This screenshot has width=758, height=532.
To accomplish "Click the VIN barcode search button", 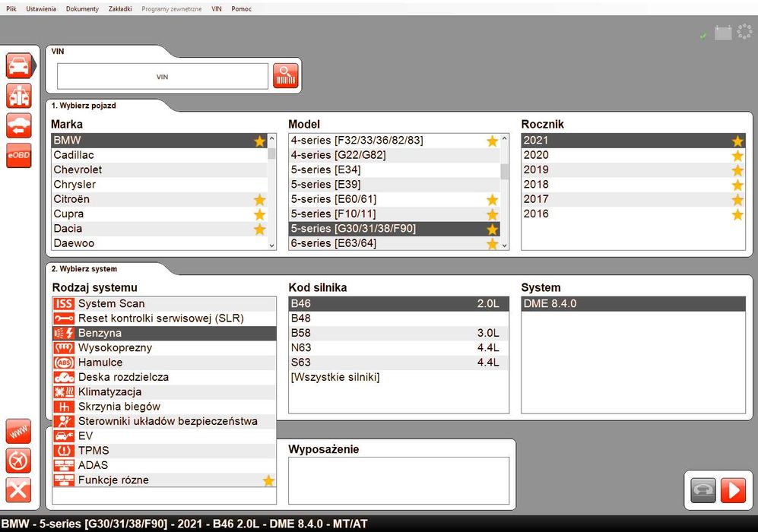I will 286,76.
